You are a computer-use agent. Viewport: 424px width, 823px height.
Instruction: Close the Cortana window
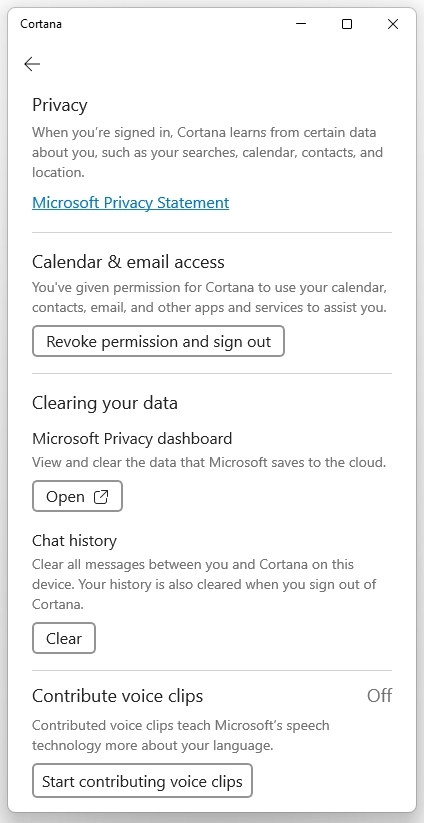pyautogui.click(x=393, y=24)
